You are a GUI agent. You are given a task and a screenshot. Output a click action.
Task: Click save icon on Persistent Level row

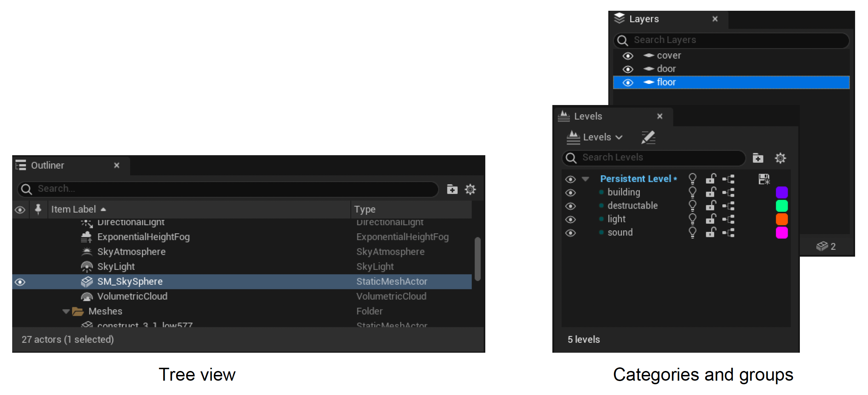pos(764,179)
